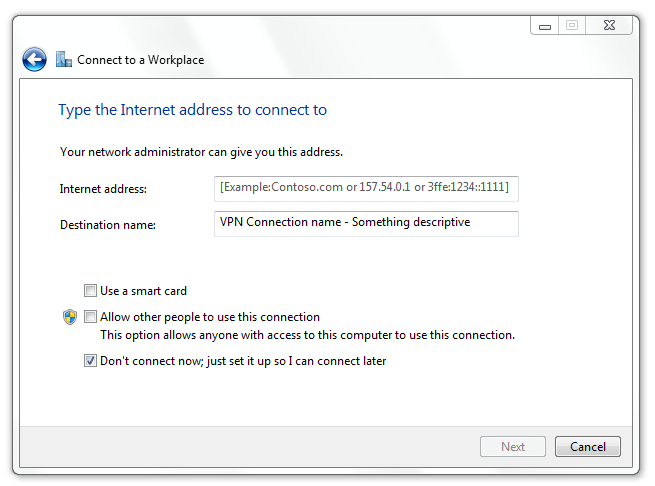The image size is (655, 486).
Task: Check Allow other people to use this connection
Action: 91,317
